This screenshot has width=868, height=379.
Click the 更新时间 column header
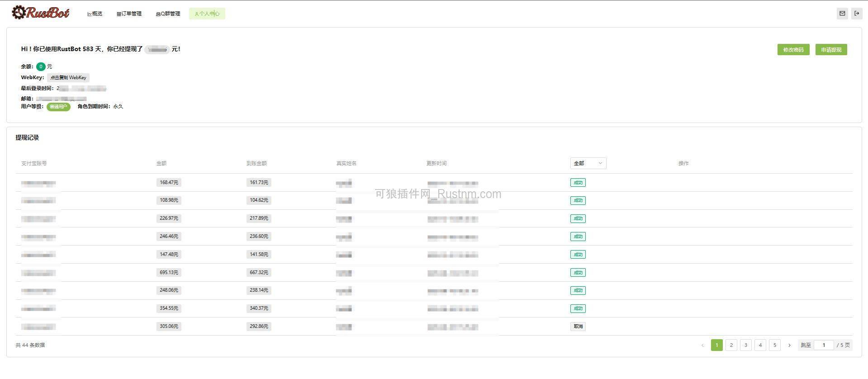[x=436, y=163]
